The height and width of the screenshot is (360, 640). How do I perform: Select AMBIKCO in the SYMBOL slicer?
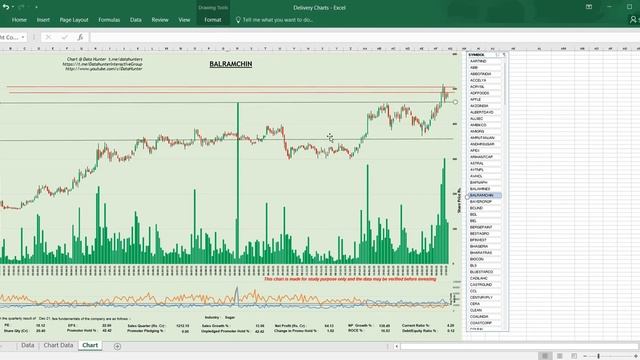(x=485, y=125)
